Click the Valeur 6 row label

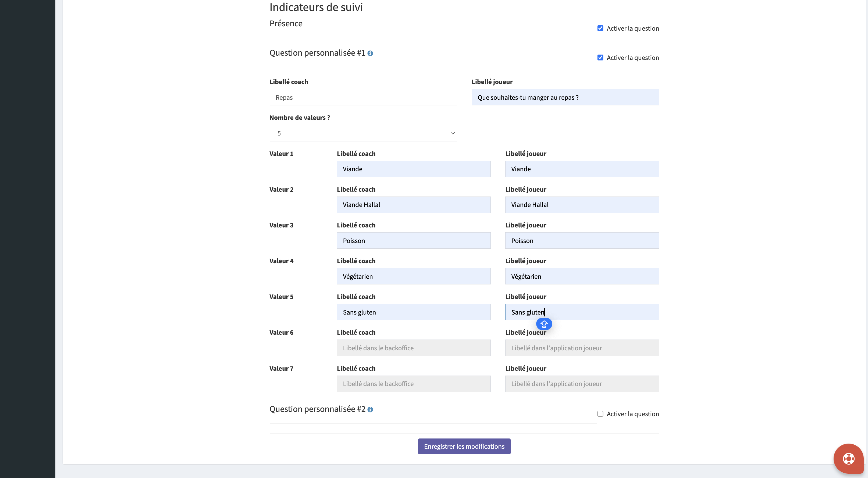281,333
